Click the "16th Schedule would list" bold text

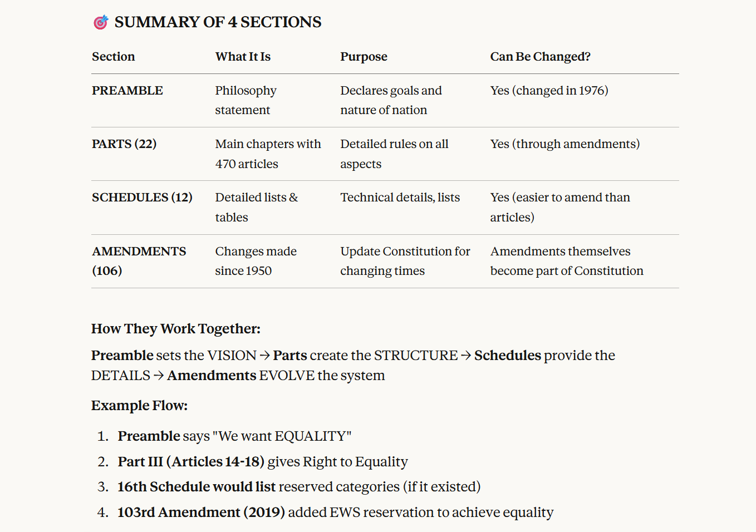[x=197, y=487]
